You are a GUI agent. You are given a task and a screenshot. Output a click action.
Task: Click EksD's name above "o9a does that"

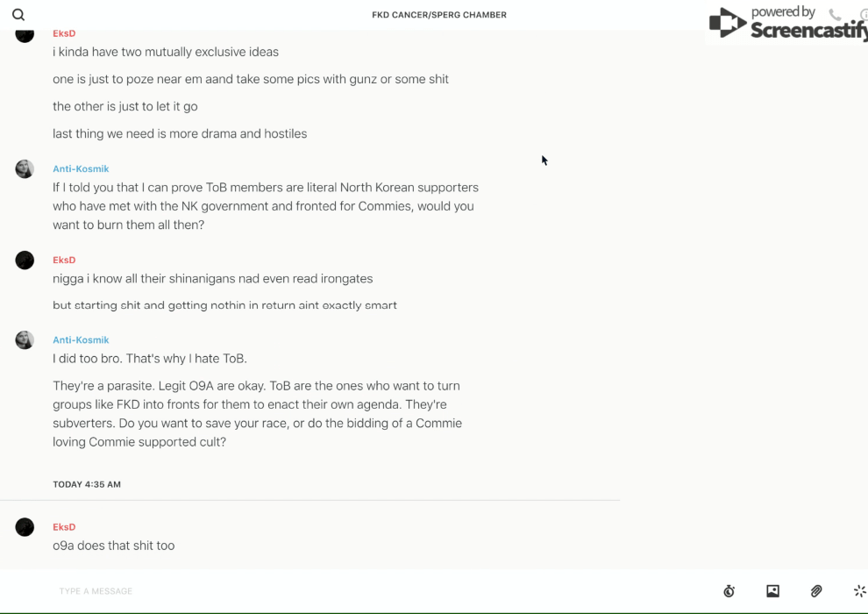[x=64, y=527]
